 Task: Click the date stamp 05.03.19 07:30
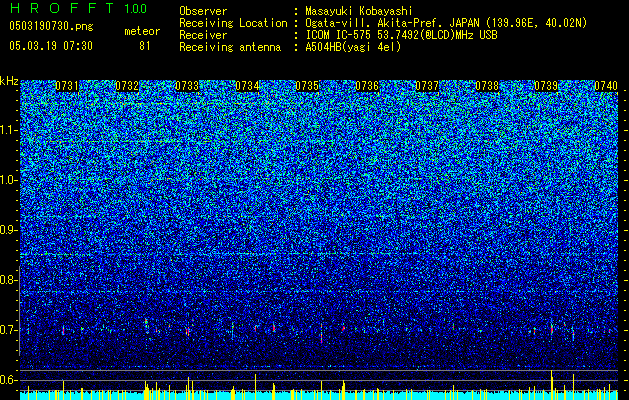click(51, 46)
